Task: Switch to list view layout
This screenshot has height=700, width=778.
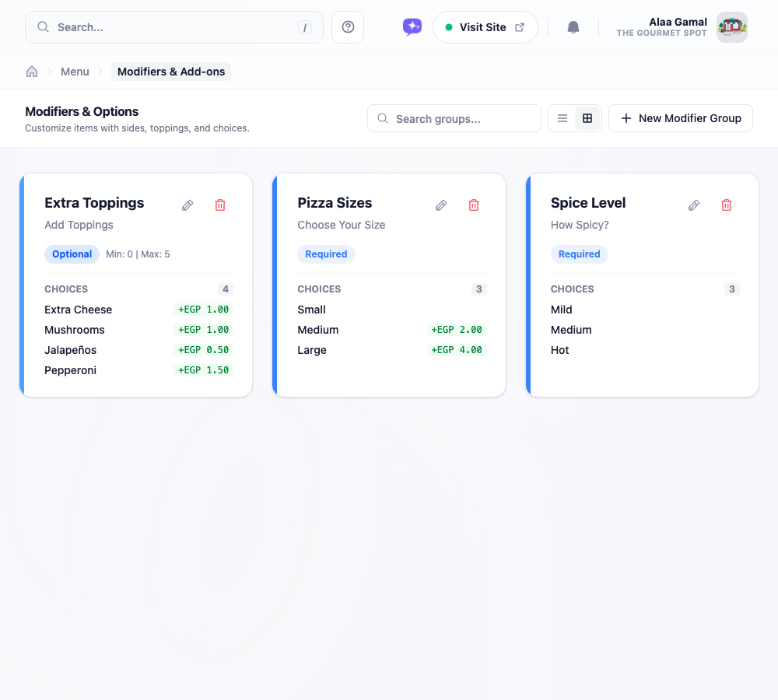Action: coord(562,118)
